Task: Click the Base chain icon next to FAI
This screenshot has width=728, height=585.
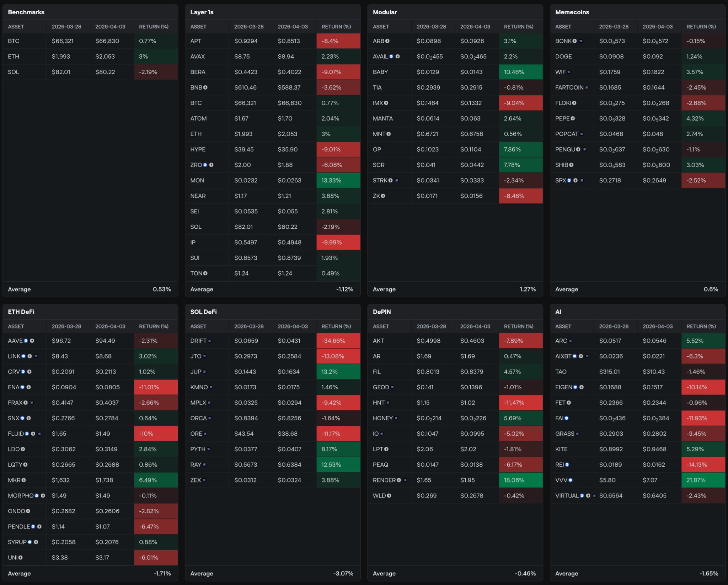Action: pos(566,418)
